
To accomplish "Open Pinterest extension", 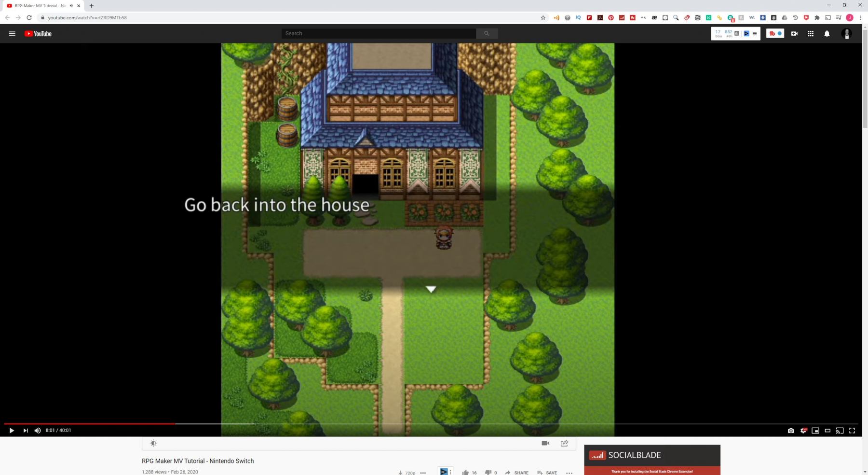I will pos(611,18).
